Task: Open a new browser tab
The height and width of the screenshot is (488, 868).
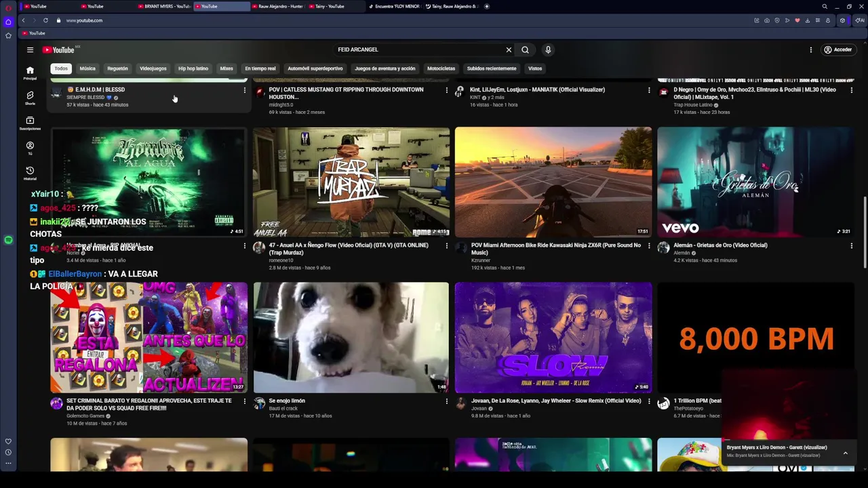Action: (x=487, y=6)
